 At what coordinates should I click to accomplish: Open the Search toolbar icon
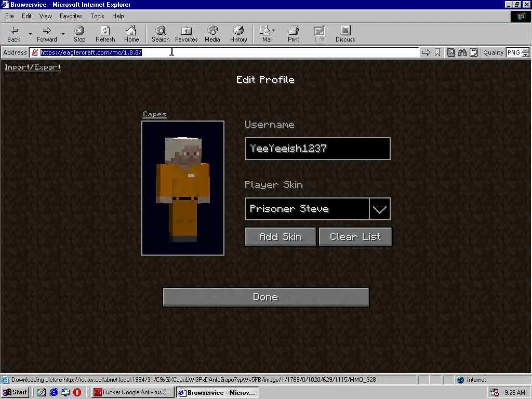161,34
